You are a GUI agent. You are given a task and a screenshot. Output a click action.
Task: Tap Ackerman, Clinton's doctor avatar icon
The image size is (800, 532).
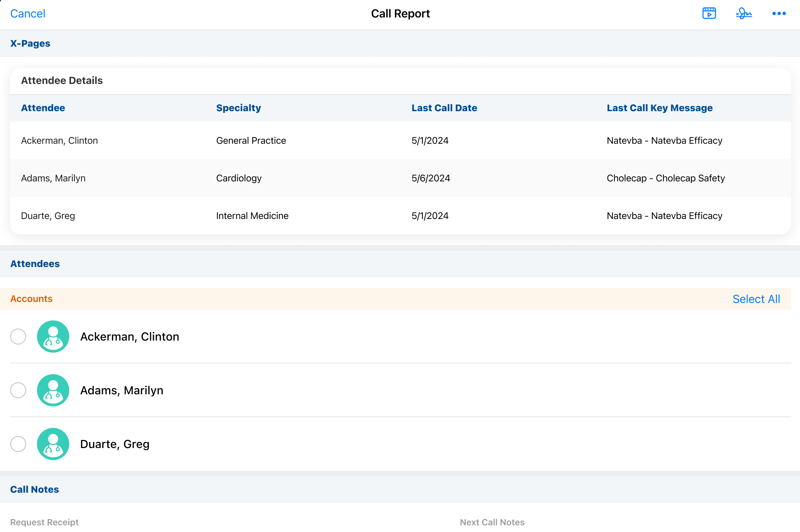tap(53, 336)
